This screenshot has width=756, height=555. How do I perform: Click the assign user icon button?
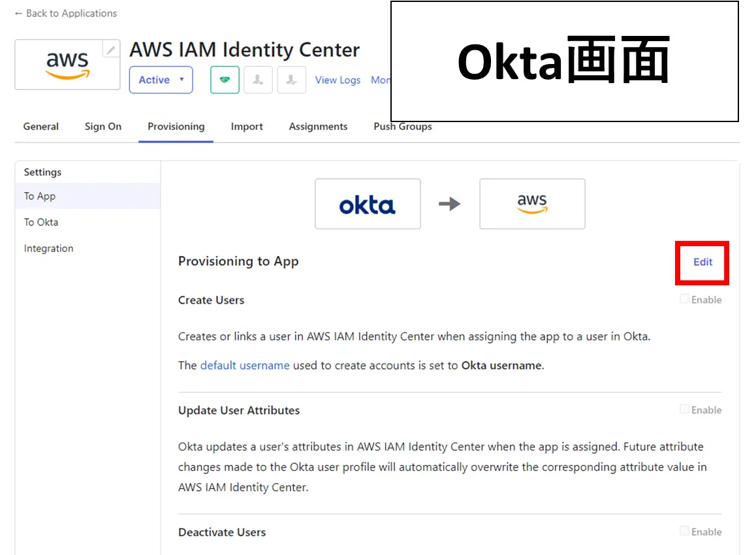259,80
